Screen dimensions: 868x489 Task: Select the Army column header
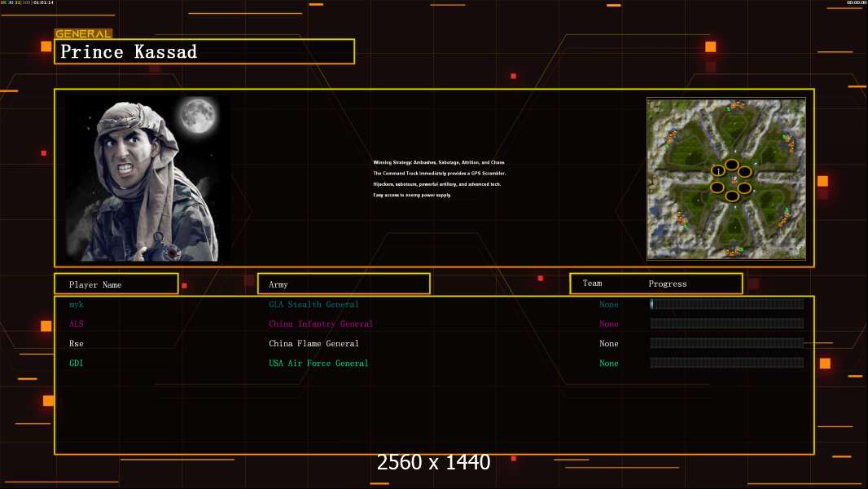click(x=344, y=284)
